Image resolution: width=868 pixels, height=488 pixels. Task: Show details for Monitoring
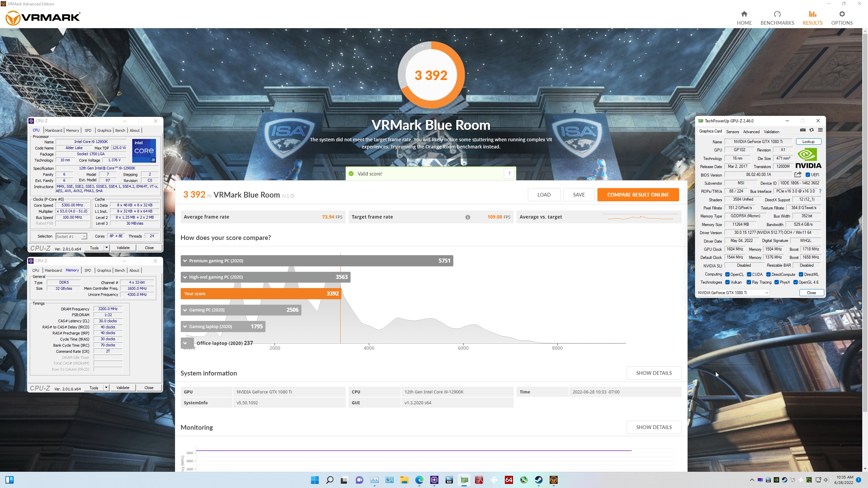coord(654,427)
